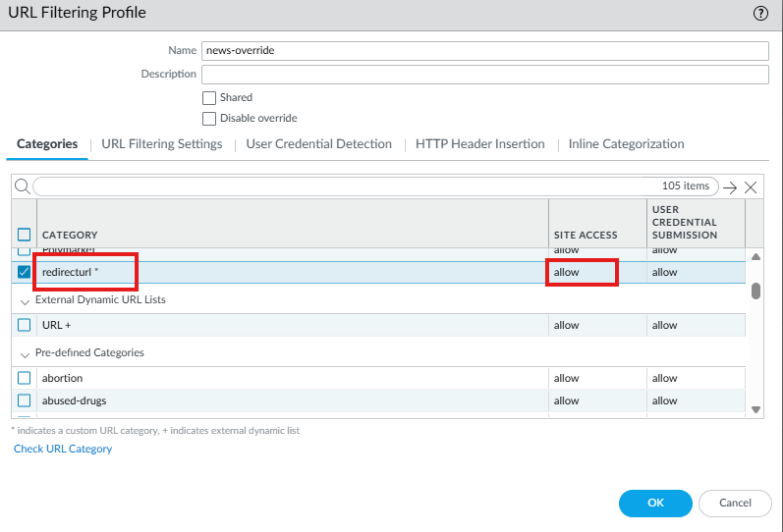Click scrollbar up arrow in categories table
783x532 pixels.
coord(755,257)
